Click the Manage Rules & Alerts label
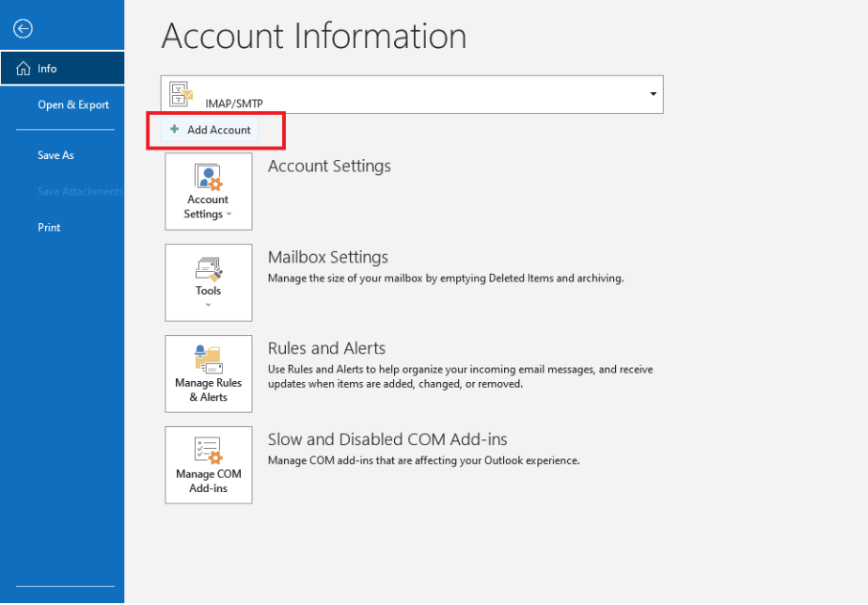This screenshot has width=868, height=605. (x=208, y=390)
